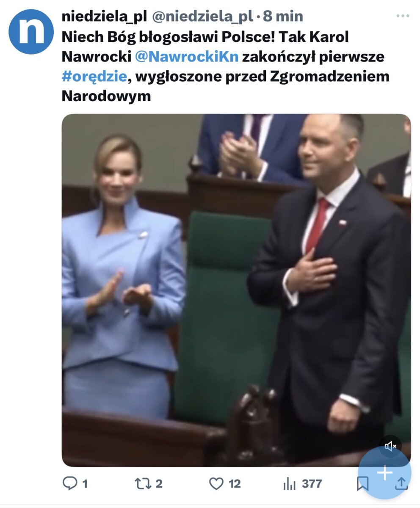The image size is (420, 508).
Task: Open the @NawrockiKn mention
Action: point(187,56)
